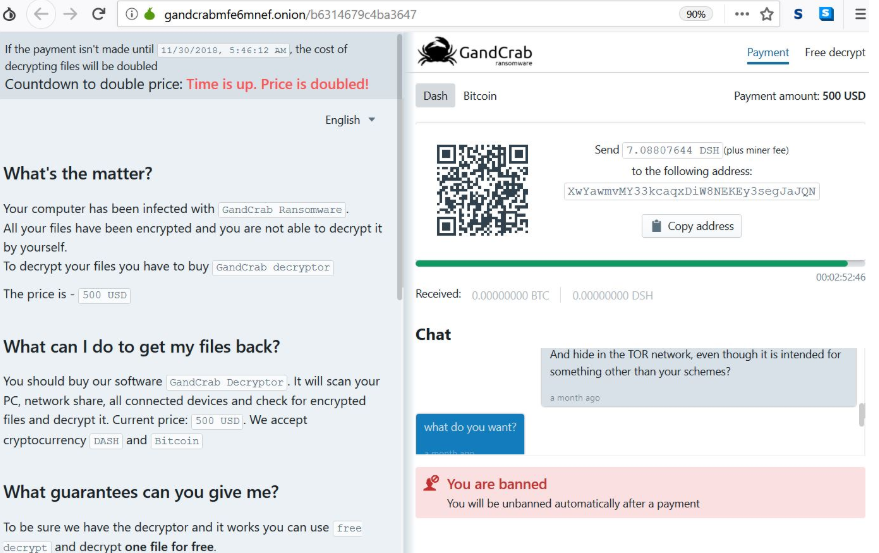
Task: Click the GandCrab crab logo
Action: [438, 52]
